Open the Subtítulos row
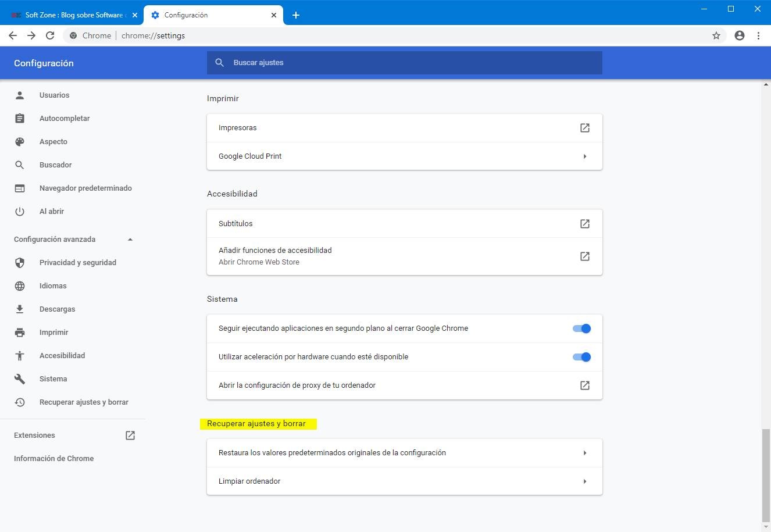 pyautogui.click(x=405, y=224)
